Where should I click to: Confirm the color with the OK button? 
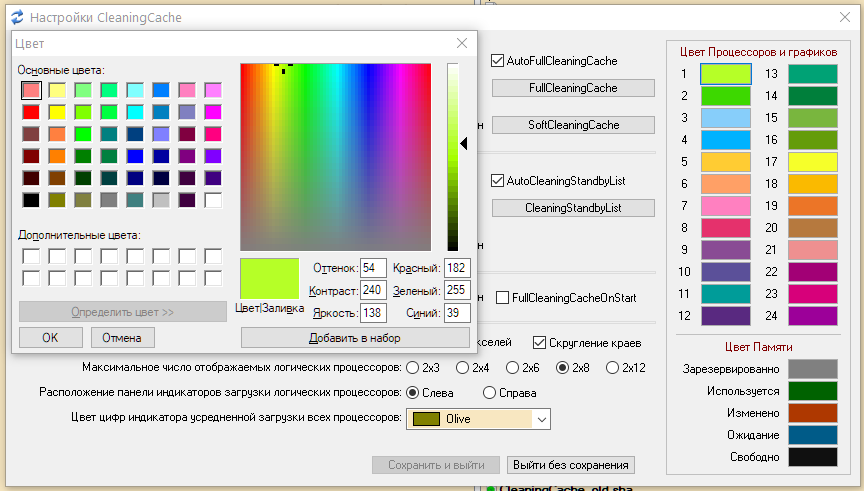coord(50,338)
